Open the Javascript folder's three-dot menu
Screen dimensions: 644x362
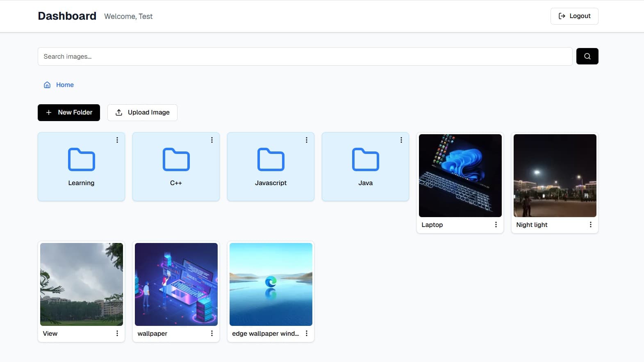(307, 140)
